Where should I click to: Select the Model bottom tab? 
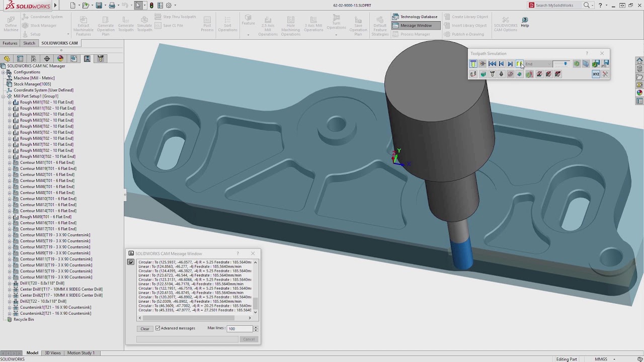click(x=32, y=353)
